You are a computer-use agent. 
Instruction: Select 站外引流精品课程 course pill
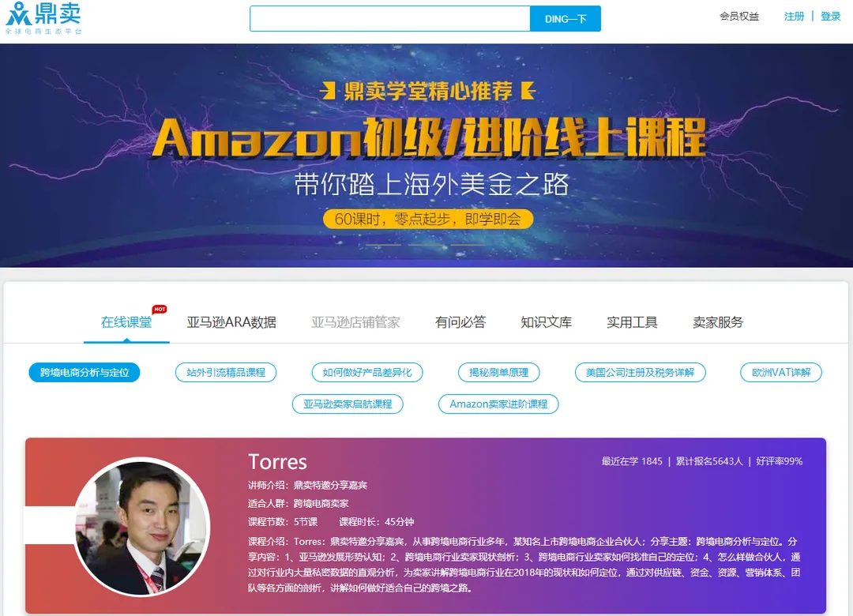[226, 372]
